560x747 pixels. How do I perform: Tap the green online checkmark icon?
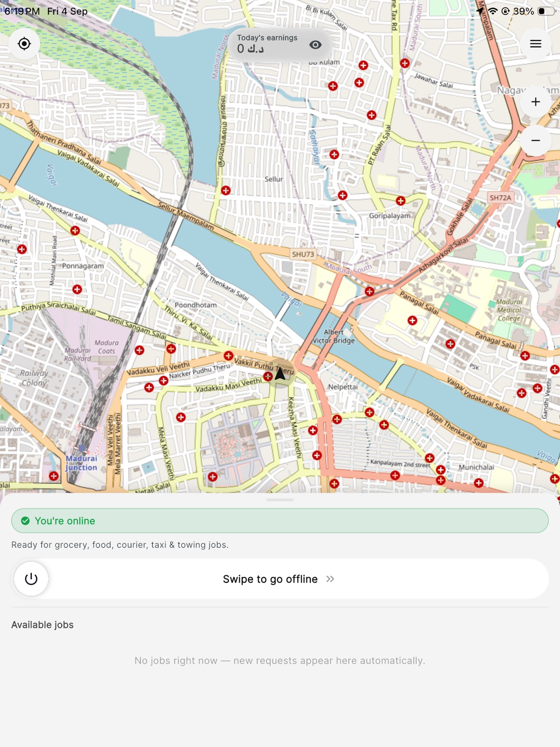click(26, 521)
